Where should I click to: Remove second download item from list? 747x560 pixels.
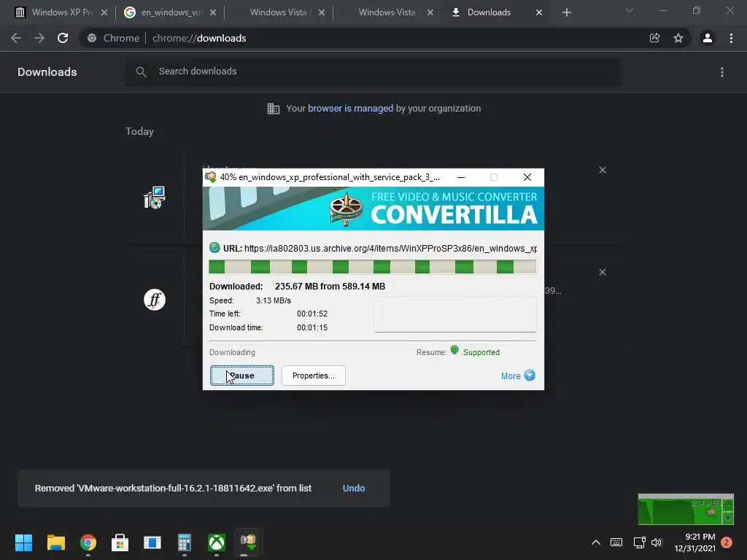(x=602, y=272)
